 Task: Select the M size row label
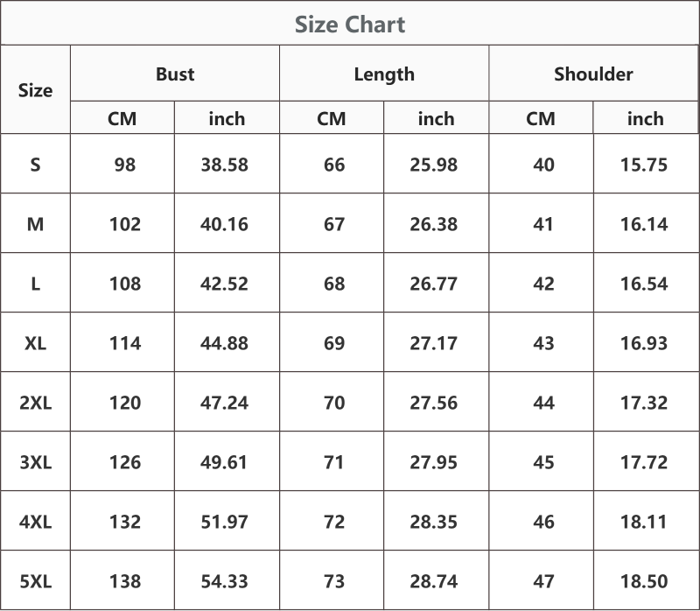[35, 224]
